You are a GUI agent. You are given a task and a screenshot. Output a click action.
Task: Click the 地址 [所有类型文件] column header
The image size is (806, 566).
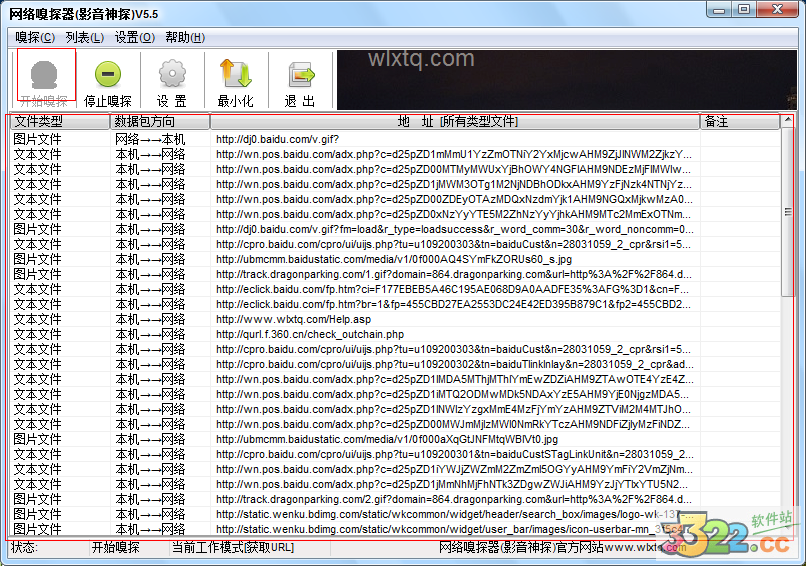coord(455,122)
